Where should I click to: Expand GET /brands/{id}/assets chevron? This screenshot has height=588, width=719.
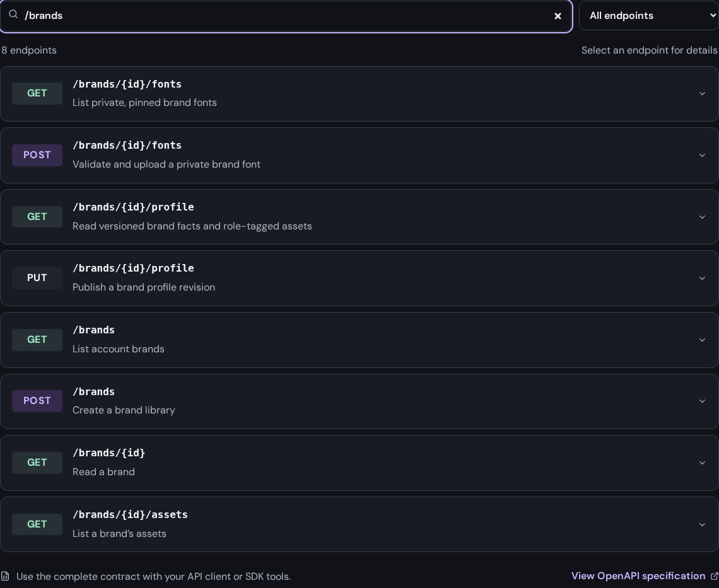[702, 524]
